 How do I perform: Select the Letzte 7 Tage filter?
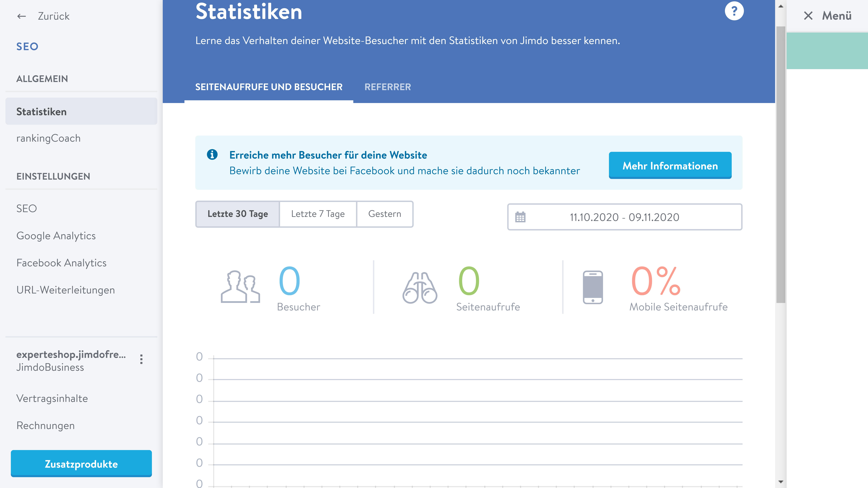(318, 214)
